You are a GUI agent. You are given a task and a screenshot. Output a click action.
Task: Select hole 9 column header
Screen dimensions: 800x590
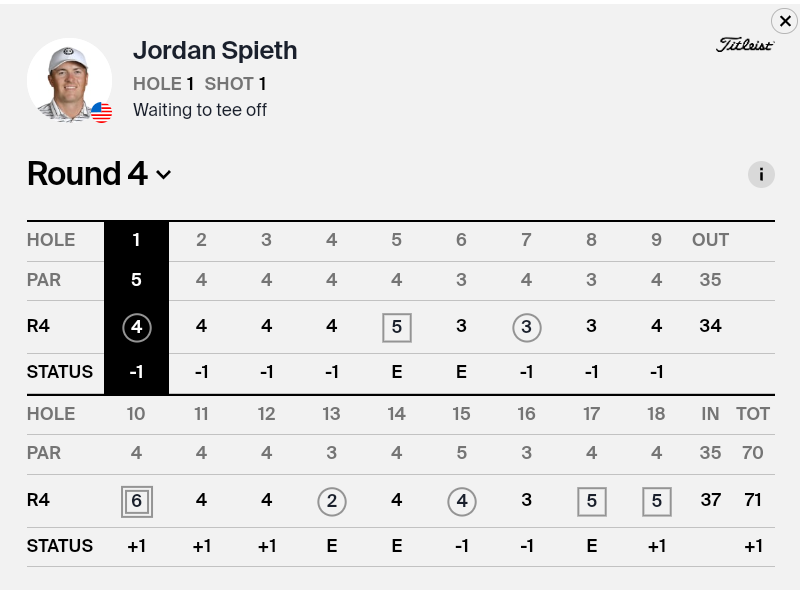656,240
